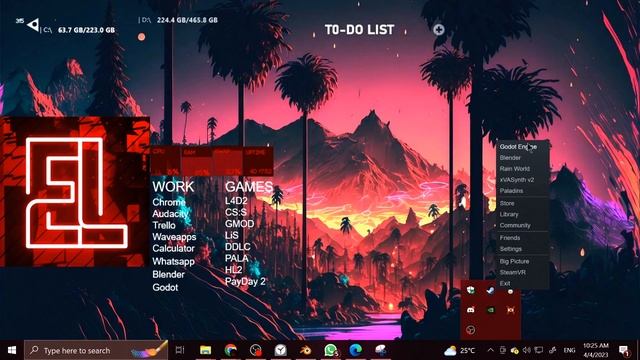Open the 25°C weather widget
This screenshot has height=360, width=640.
pos(459,350)
